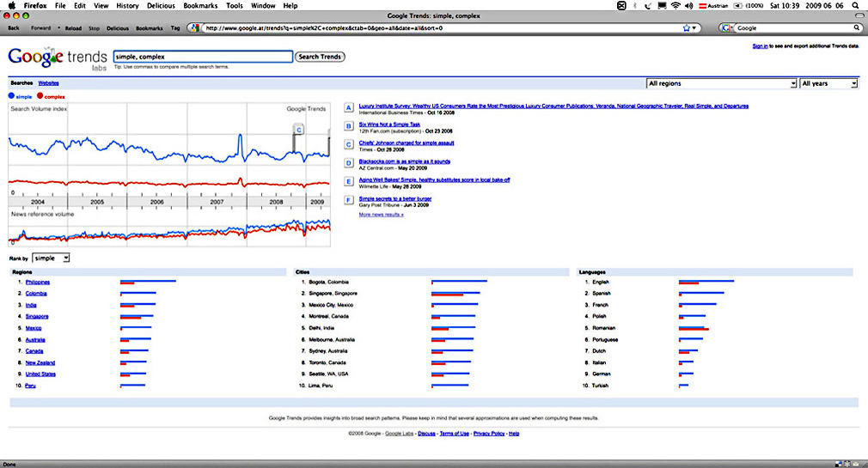Click the Bluetooth menu bar icon

click(x=634, y=5)
